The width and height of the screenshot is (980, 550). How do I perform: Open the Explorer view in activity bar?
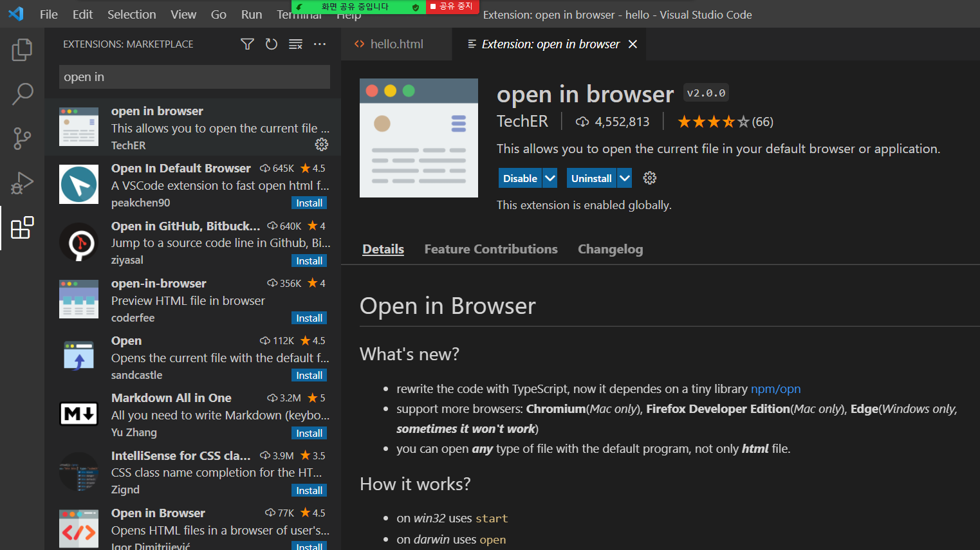pyautogui.click(x=22, y=50)
